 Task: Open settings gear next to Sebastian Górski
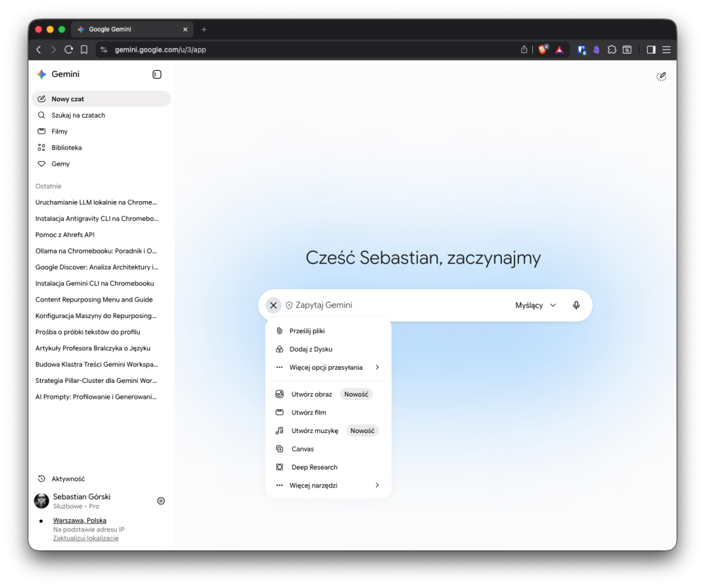click(161, 501)
